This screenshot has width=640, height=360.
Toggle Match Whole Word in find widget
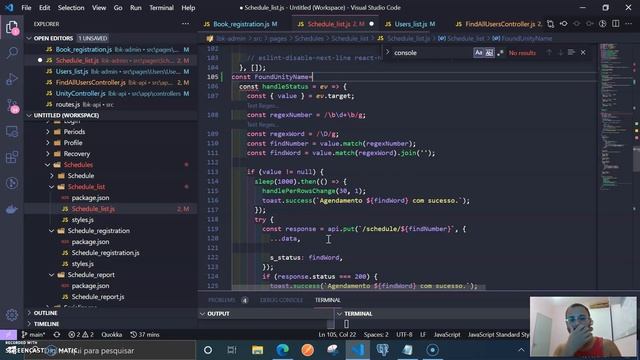click(489, 52)
